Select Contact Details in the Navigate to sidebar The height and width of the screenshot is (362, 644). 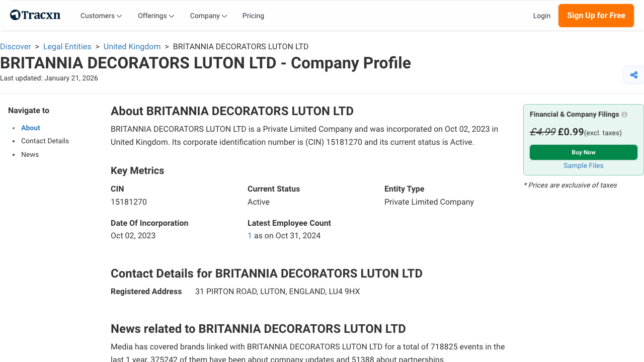pos(45,141)
